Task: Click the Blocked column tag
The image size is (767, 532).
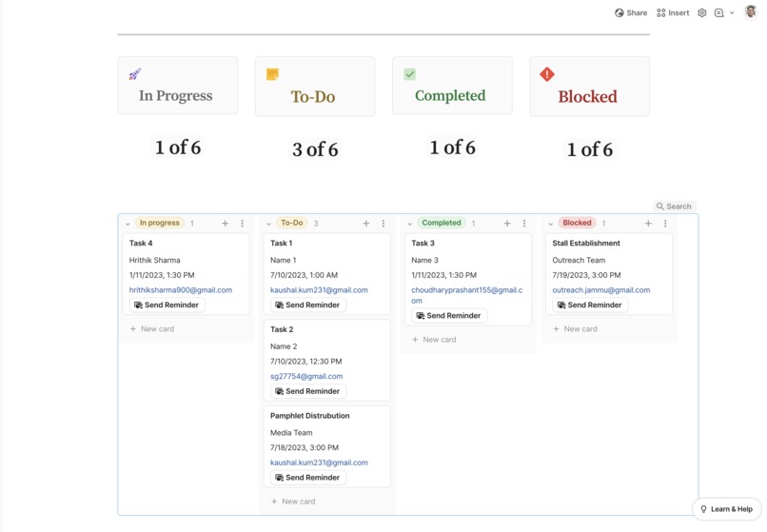Action: (578, 223)
